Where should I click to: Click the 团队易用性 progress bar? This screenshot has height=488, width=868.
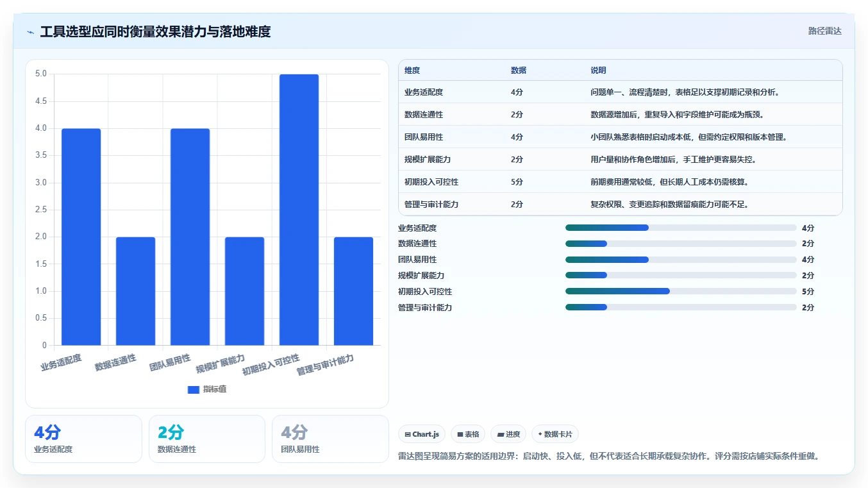click(x=681, y=260)
